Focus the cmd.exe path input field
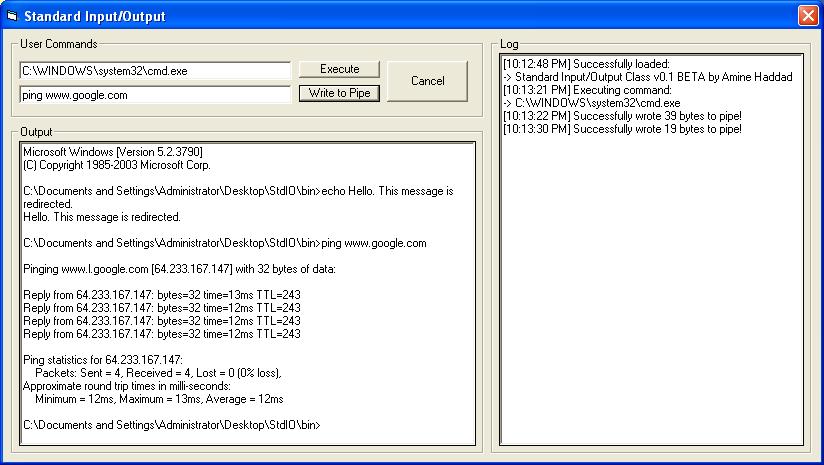 pyautogui.click(x=155, y=71)
